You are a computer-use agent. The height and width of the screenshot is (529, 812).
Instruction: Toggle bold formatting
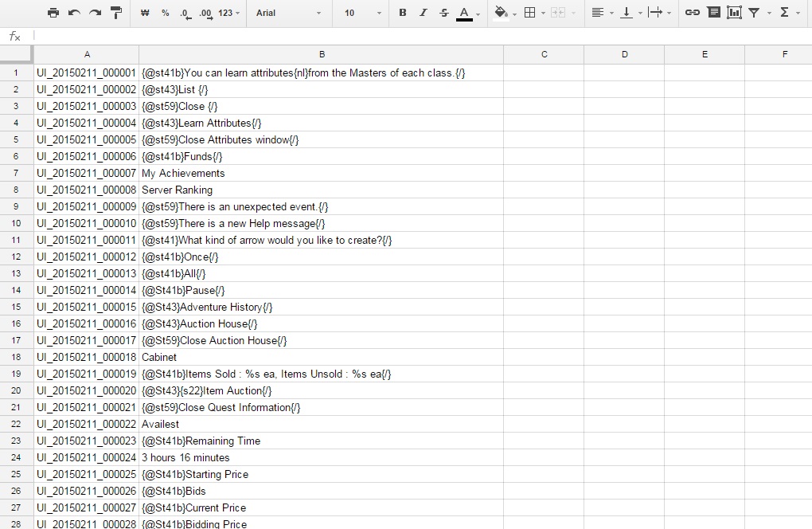tap(402, 13)
